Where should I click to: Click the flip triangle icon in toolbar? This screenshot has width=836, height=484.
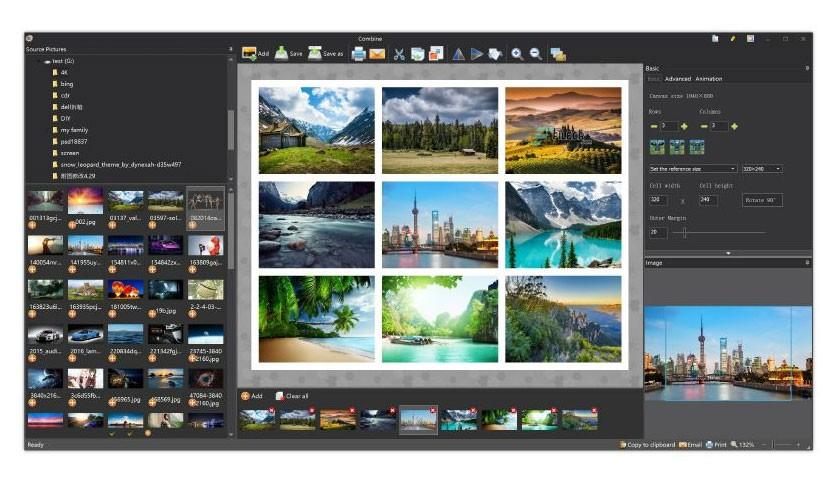(459, 54)
